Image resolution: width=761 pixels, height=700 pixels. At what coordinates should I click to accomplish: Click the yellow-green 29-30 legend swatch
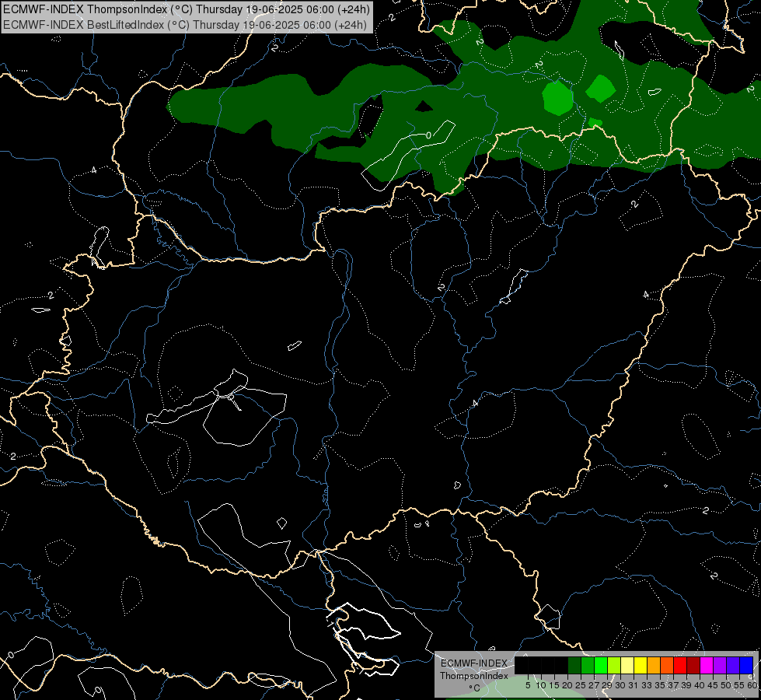614,666
